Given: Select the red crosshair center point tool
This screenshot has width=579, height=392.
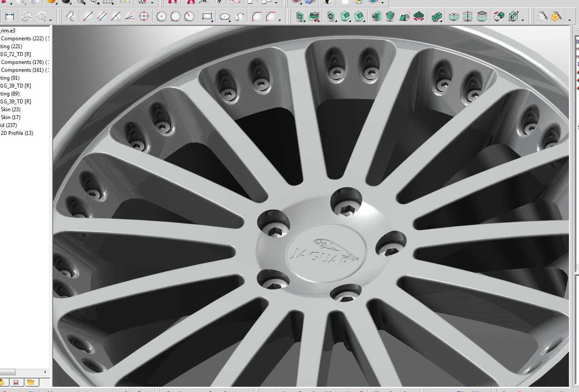Looking at the screenshot, I should [144, 17].
